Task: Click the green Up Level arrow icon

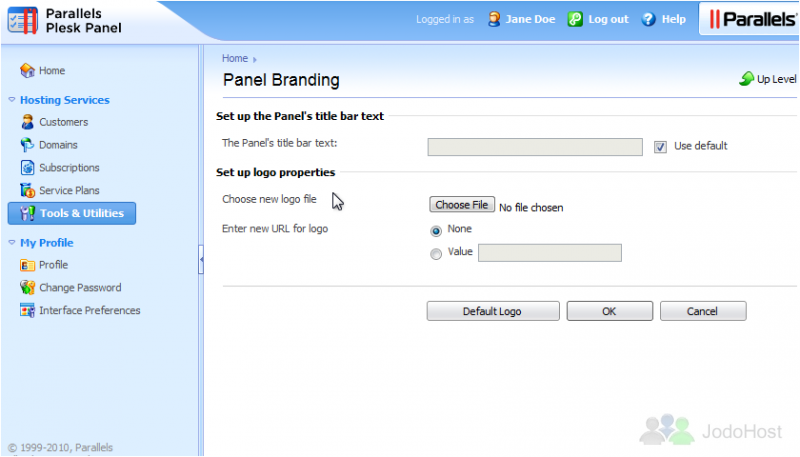Action: pyautogui.click(x=746, y=79)
